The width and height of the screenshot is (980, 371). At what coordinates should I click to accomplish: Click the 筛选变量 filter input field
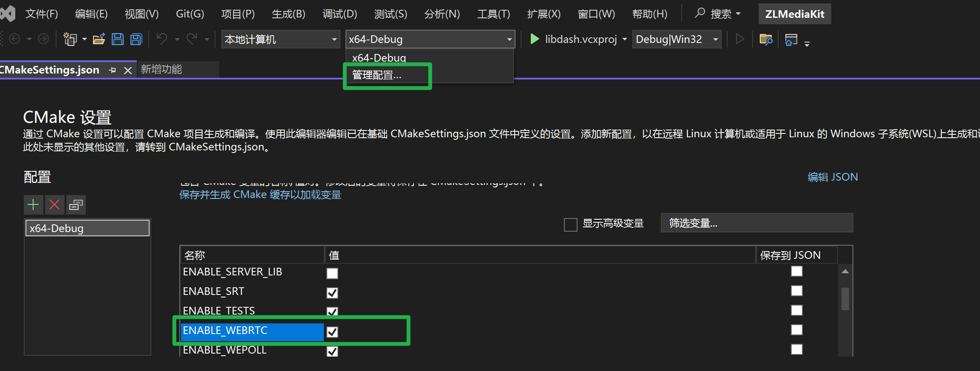(756, 223)
